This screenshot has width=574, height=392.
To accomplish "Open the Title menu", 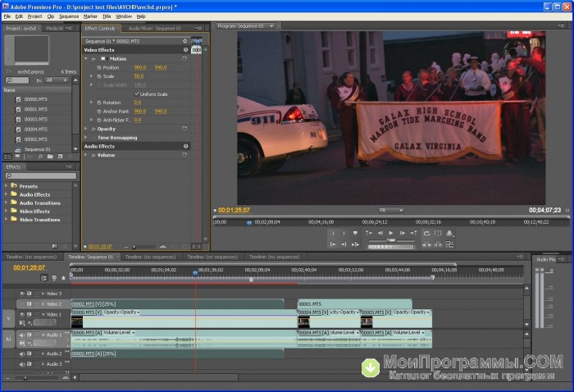I will 107,16.
